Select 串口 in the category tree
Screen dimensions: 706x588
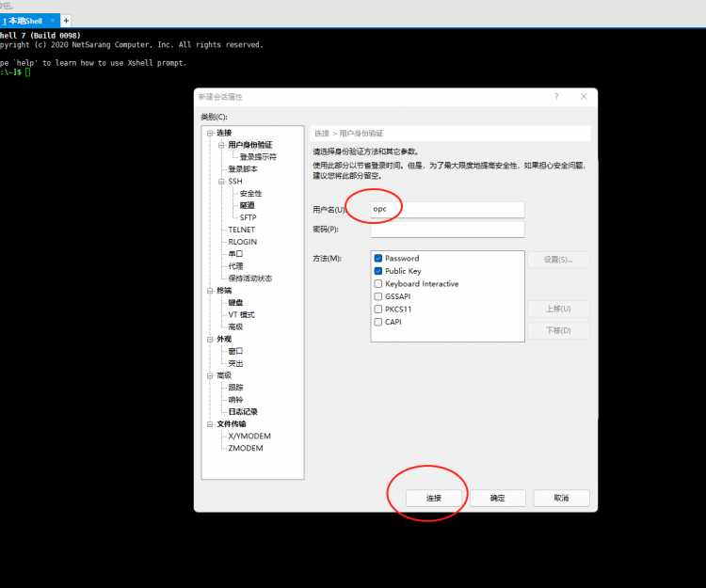[x=235, y=254]
